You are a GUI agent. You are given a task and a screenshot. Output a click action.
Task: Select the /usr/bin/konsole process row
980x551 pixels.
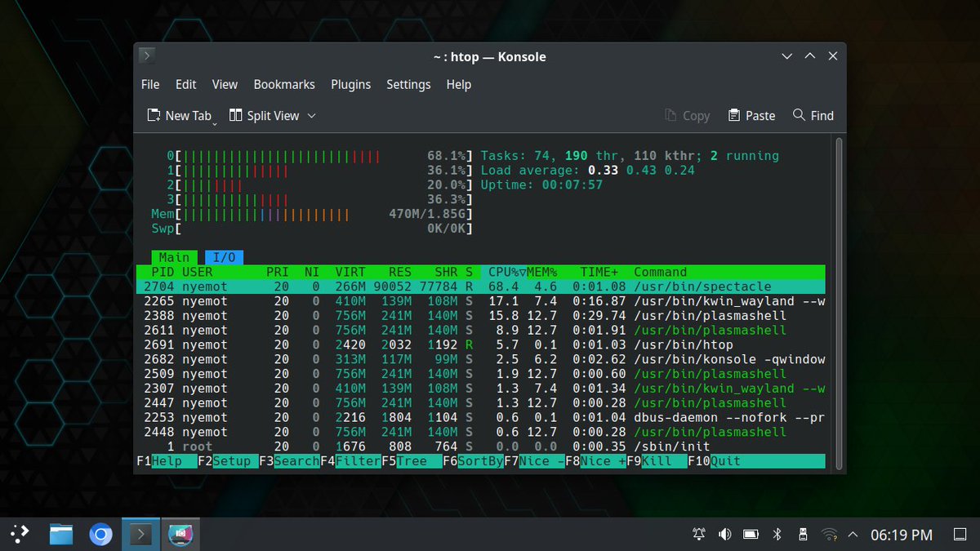point(480,359)
